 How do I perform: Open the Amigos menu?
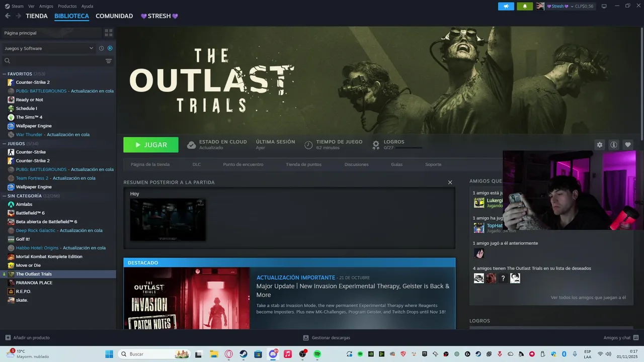(x=46, y=6)
